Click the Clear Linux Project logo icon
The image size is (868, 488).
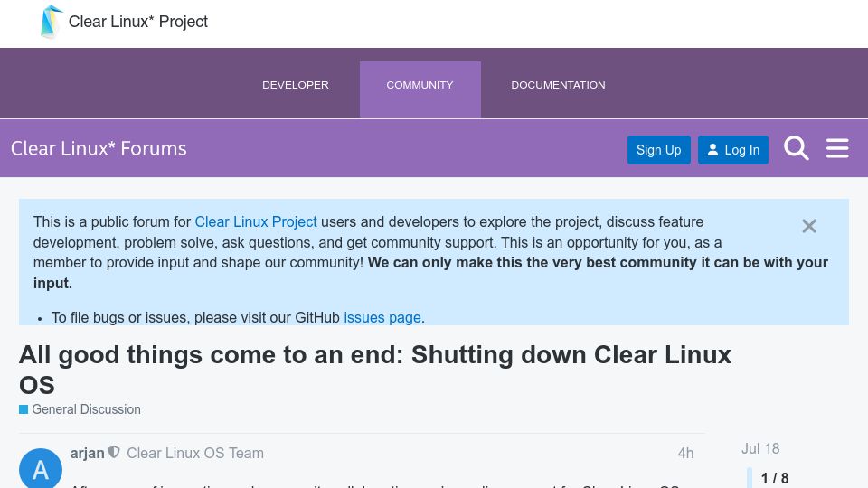(x=52, y=22)
